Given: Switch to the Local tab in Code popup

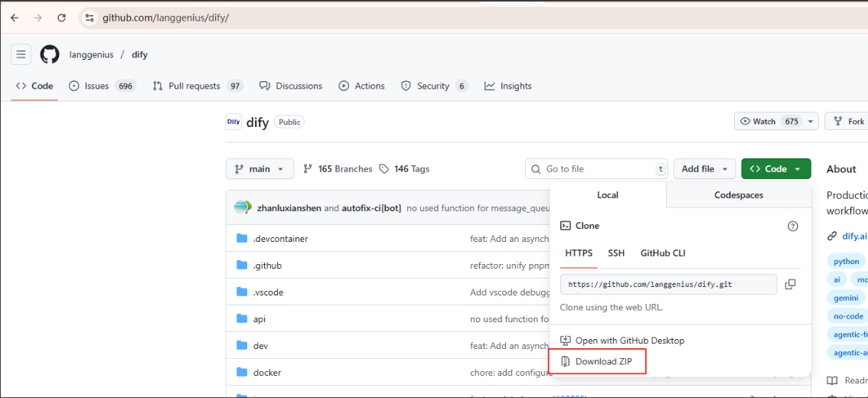Looking at the screenshot, I should pos(608,195).
